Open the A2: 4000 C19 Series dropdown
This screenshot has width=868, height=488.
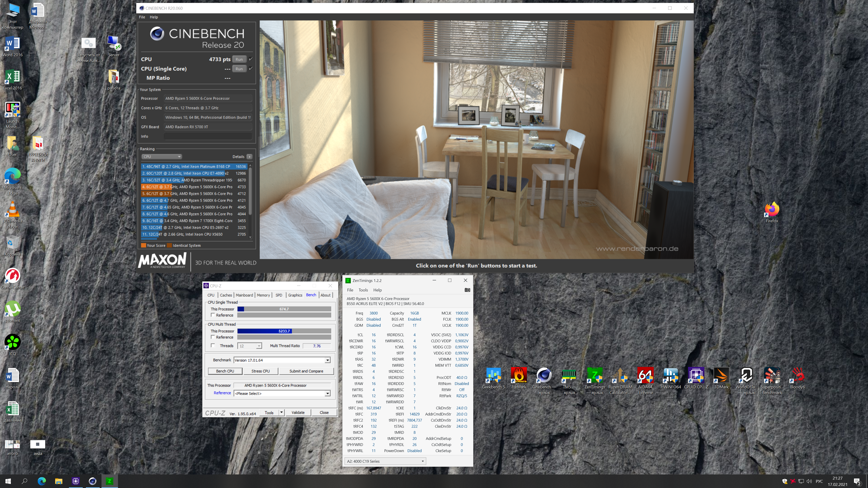click(x=385, y=461)
